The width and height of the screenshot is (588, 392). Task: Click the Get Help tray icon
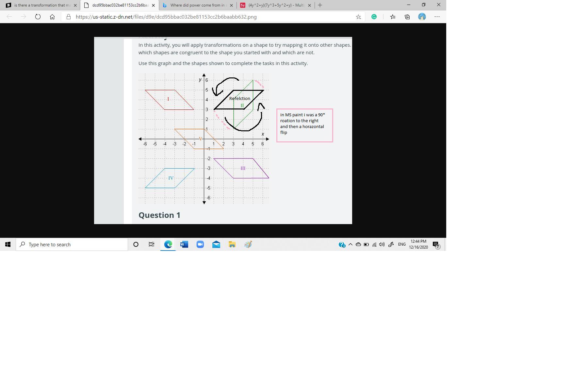(342, 244)
